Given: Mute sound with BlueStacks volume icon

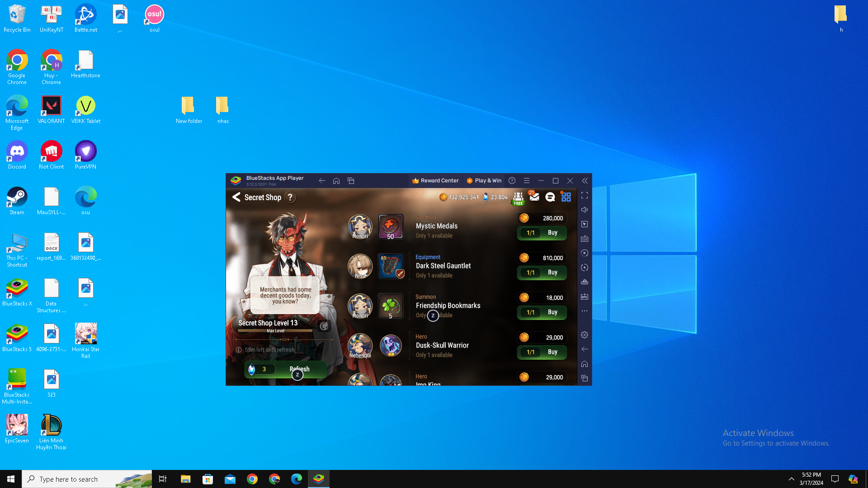Looking at the screenshot, I should (x=585, y=210).
